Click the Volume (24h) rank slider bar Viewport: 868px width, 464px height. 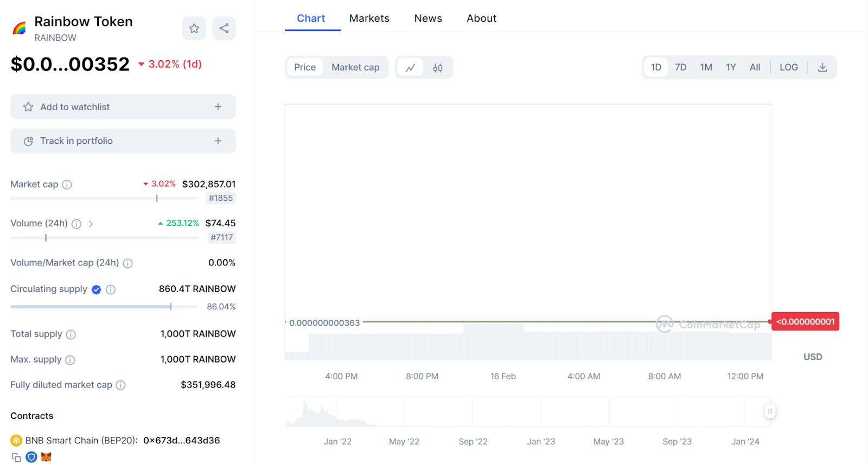point(104,238)
